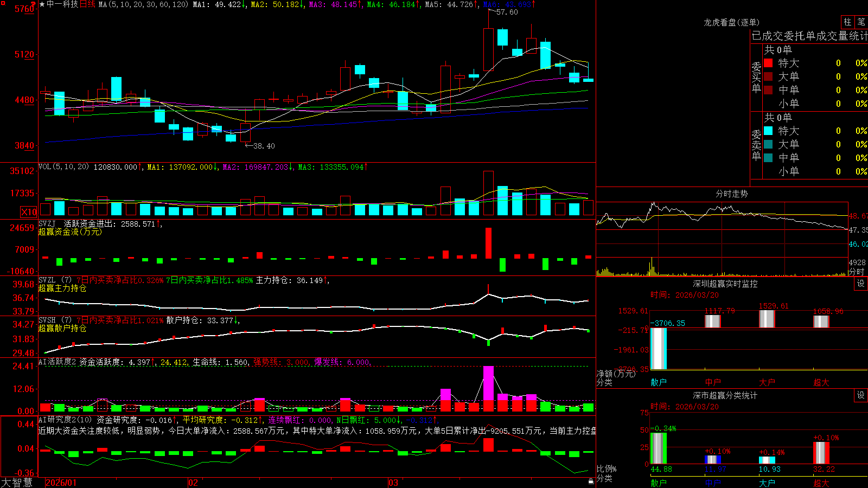This screenshot has height=488, width=868.
Task: Click the 38.40 low price annotation
Action: [x=264, y=146]
